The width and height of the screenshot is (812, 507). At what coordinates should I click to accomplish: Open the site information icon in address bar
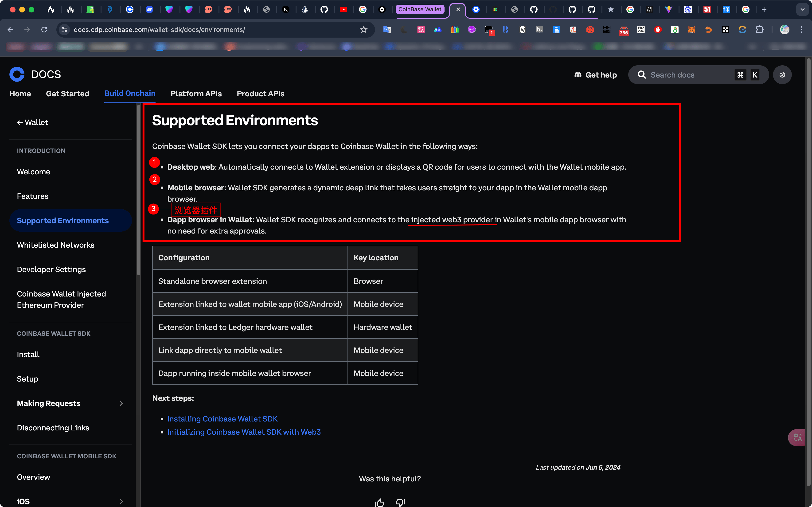(64, 30)
